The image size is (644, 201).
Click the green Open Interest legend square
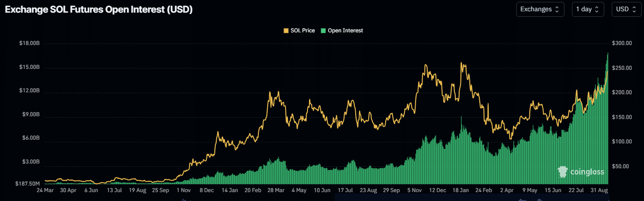pyautogui.click(x=323, y=30)
